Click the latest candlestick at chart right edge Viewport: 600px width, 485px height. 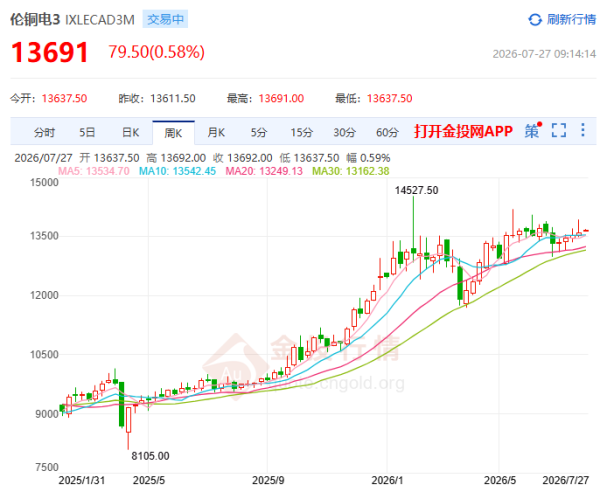(586, 230)
